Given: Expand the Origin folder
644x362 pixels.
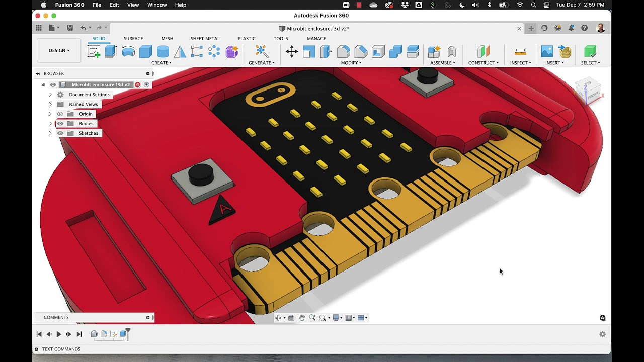Looking at the screenshot, I should [50, 114].
